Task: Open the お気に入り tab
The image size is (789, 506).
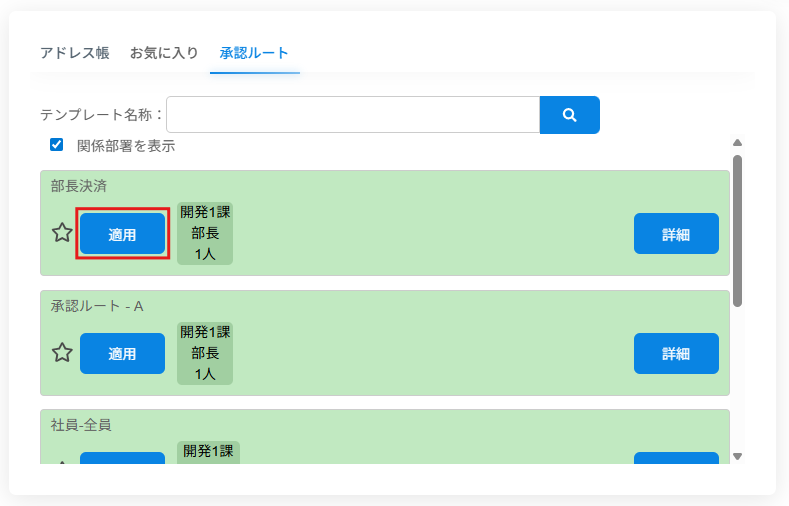Action: 164,53
